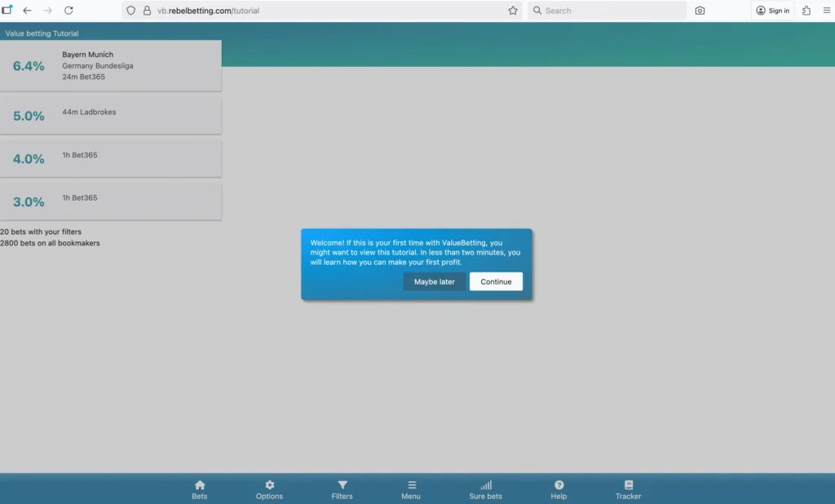Click the Maybe later button
The image size is (835, 504).
pos(435,282)
